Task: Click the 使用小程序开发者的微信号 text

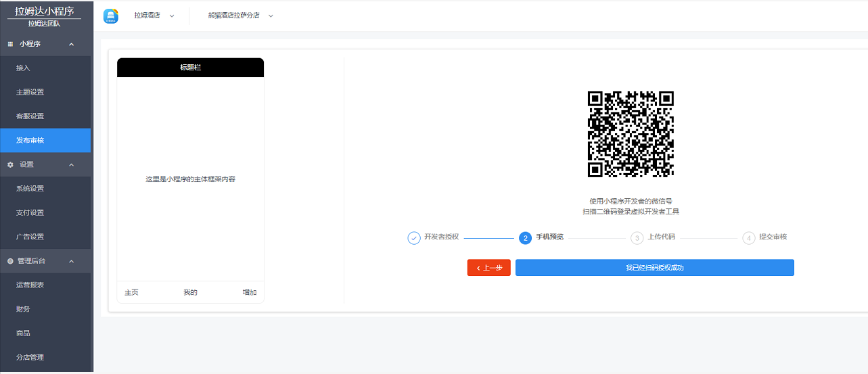Action: coord(631,202)
